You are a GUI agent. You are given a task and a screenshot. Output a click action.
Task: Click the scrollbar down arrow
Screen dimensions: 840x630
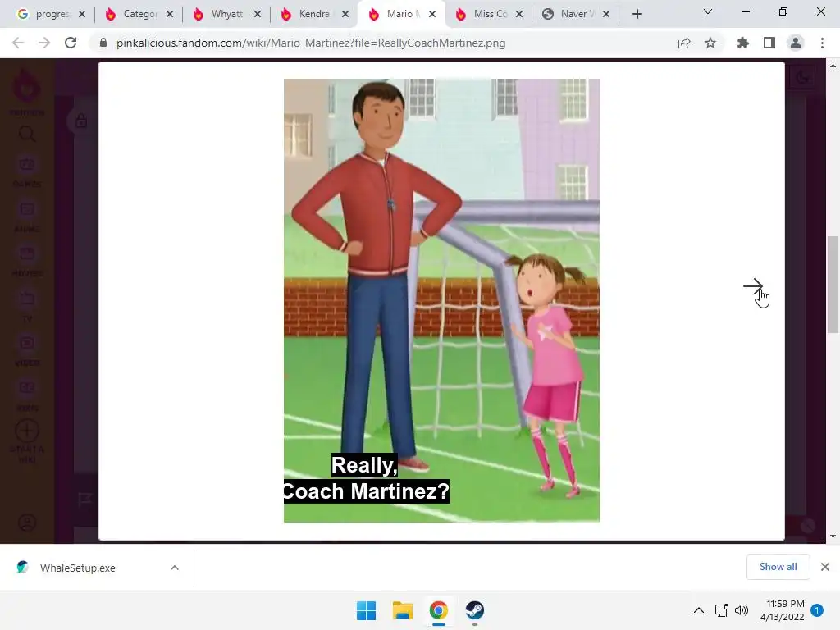click(833, 536)
